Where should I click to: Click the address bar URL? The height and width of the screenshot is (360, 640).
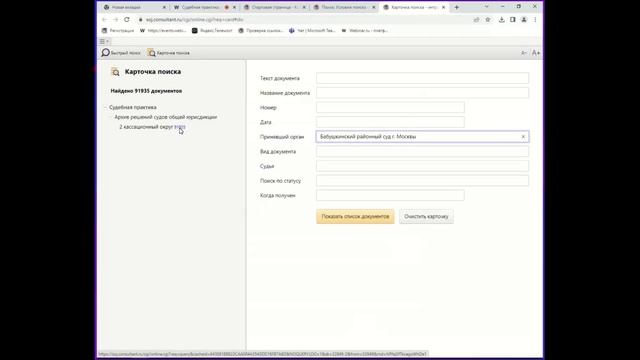(x=195, y=20)
